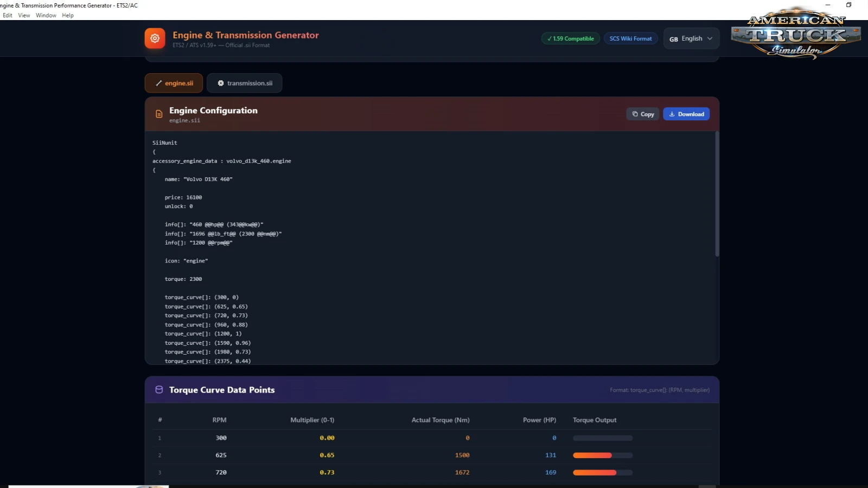
Task: Click the code panel vertical scrollbar
Action: (717, 194)
